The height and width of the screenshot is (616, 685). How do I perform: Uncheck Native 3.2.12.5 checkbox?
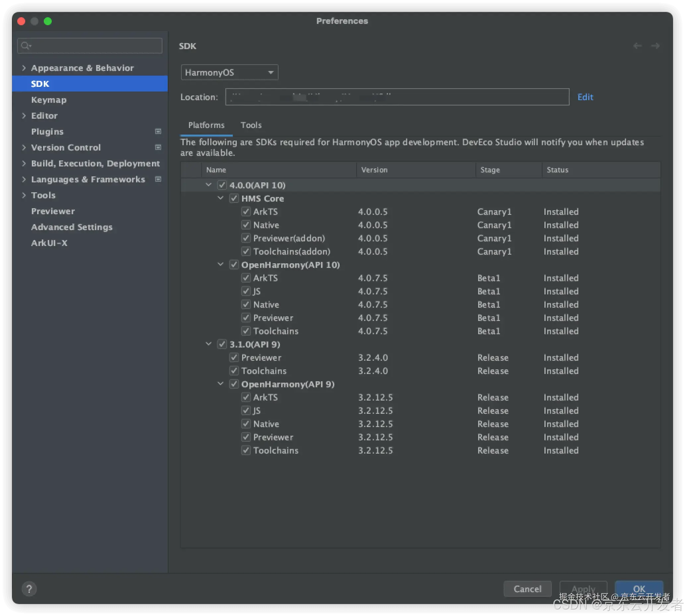pos(246,424)
